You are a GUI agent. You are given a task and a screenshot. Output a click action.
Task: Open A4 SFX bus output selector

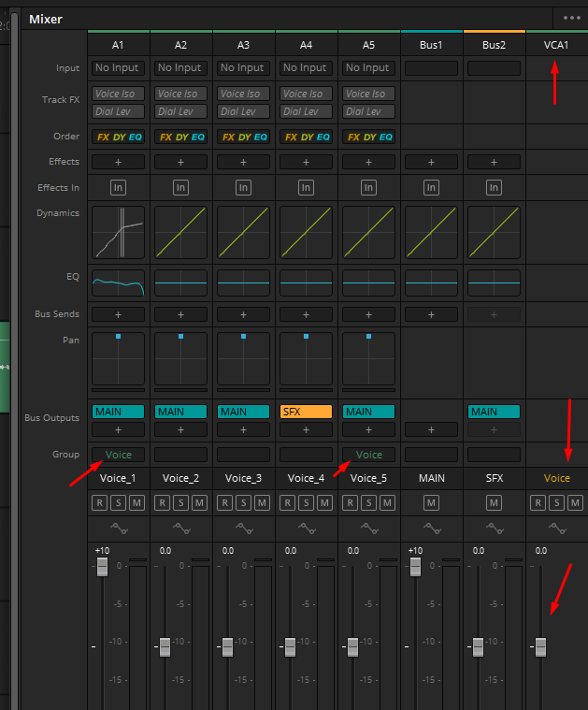[x=306, y=412]
